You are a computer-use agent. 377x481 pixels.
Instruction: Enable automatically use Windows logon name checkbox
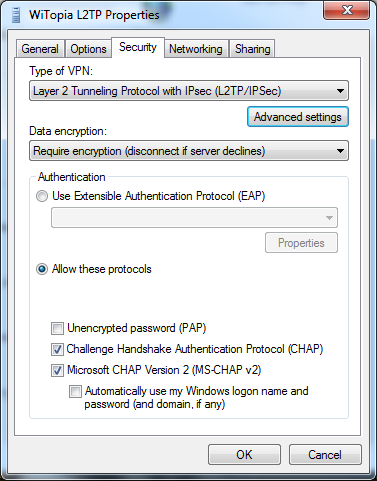(x=75, y=391)
